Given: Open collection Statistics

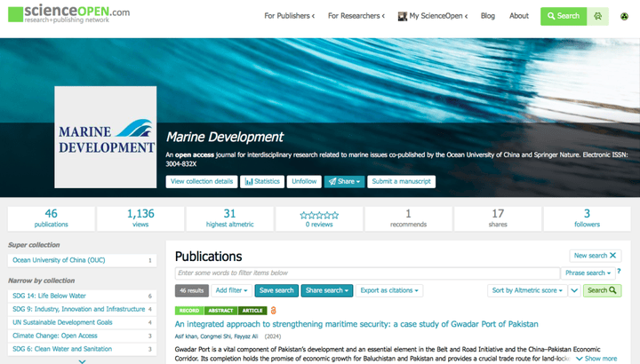Looking at the screenshot, I should coord(262,181).
